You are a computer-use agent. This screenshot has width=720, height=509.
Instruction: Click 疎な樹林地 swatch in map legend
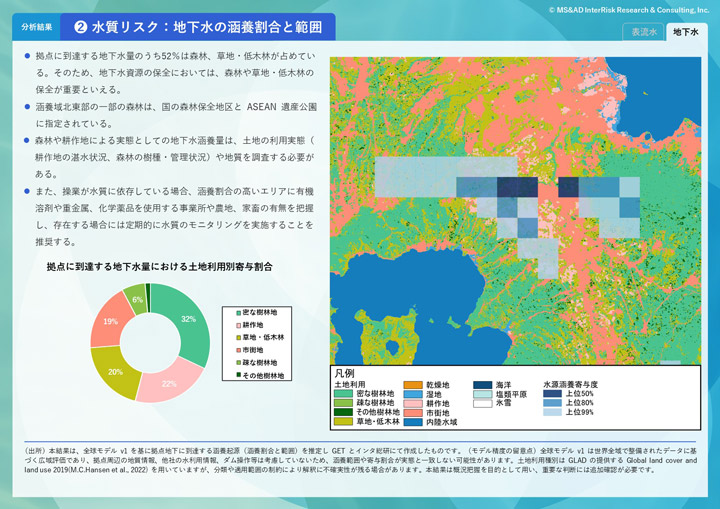pyautogui.click(x=343, y=403)
